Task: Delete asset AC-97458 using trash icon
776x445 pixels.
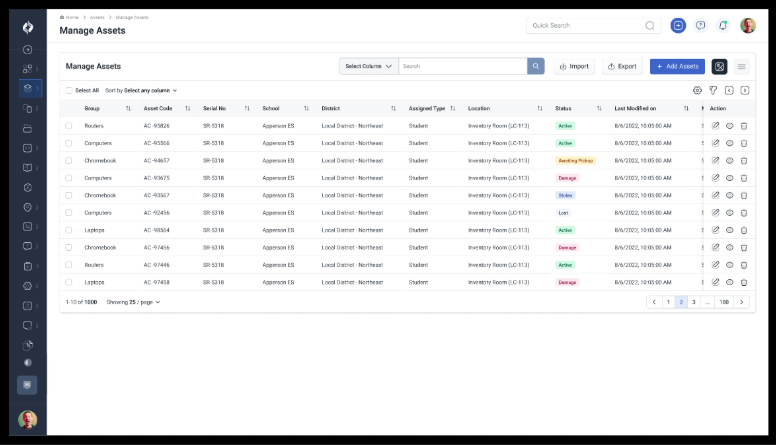Action: tap(744, 282)
